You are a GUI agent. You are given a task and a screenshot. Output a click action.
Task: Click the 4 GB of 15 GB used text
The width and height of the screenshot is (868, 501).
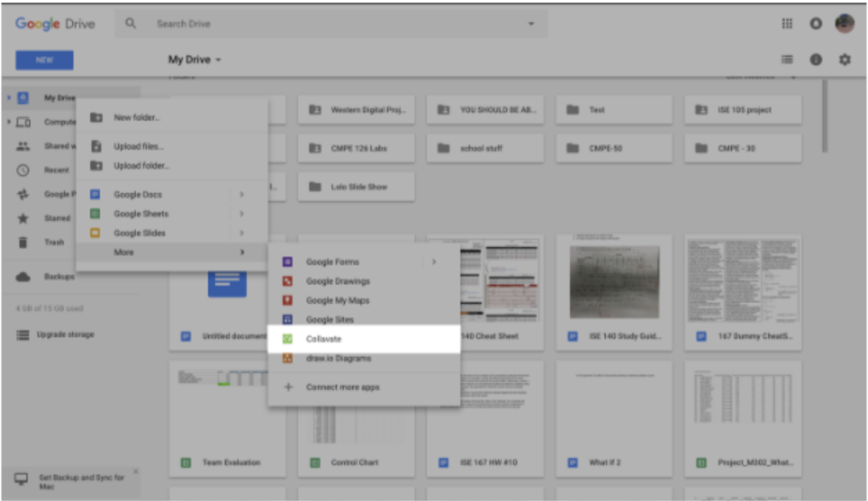click(49, 308)
